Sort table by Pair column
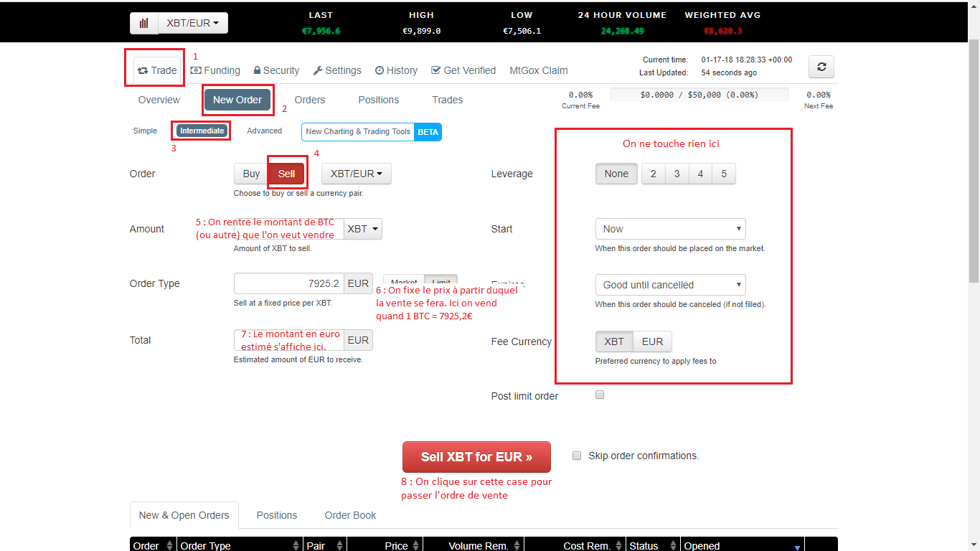Viewport: 980px width, 551px height. point(324,545)
